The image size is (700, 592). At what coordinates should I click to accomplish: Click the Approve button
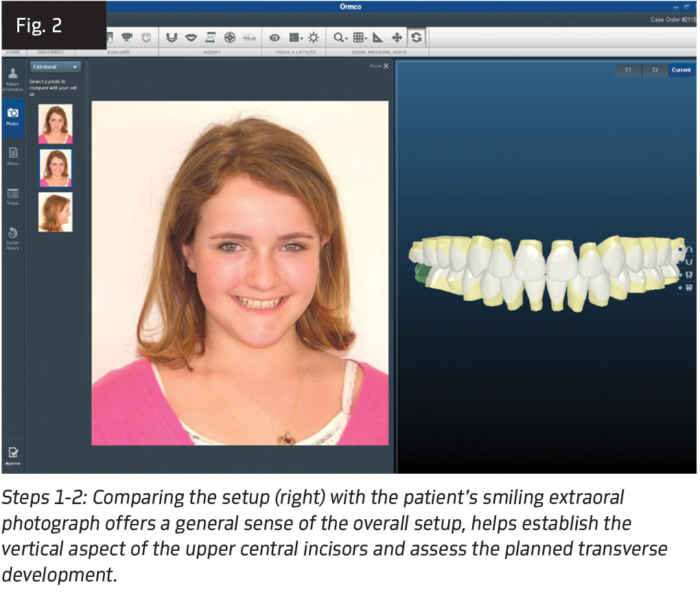(x=12, y=455)
